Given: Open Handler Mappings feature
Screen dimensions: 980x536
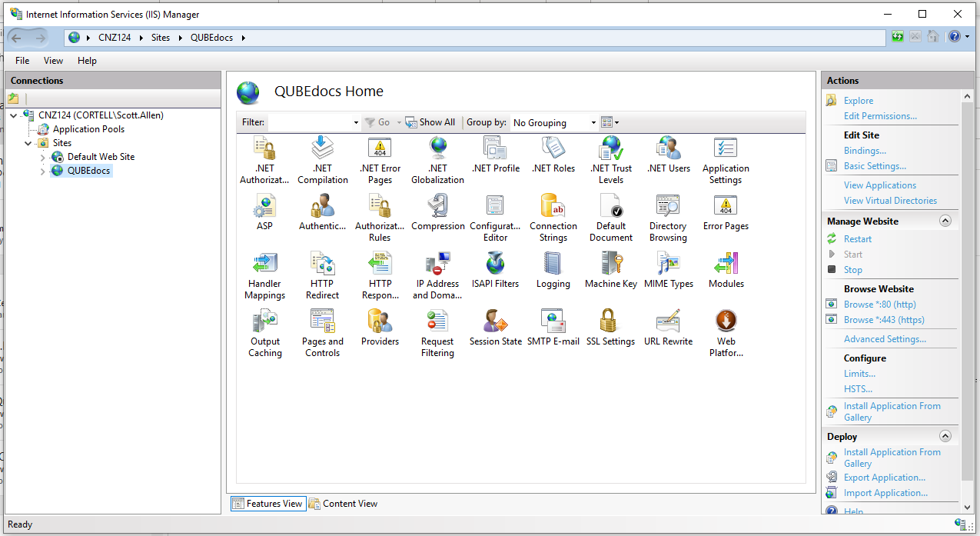Looking at the screenshot, I should click(264, 275).
